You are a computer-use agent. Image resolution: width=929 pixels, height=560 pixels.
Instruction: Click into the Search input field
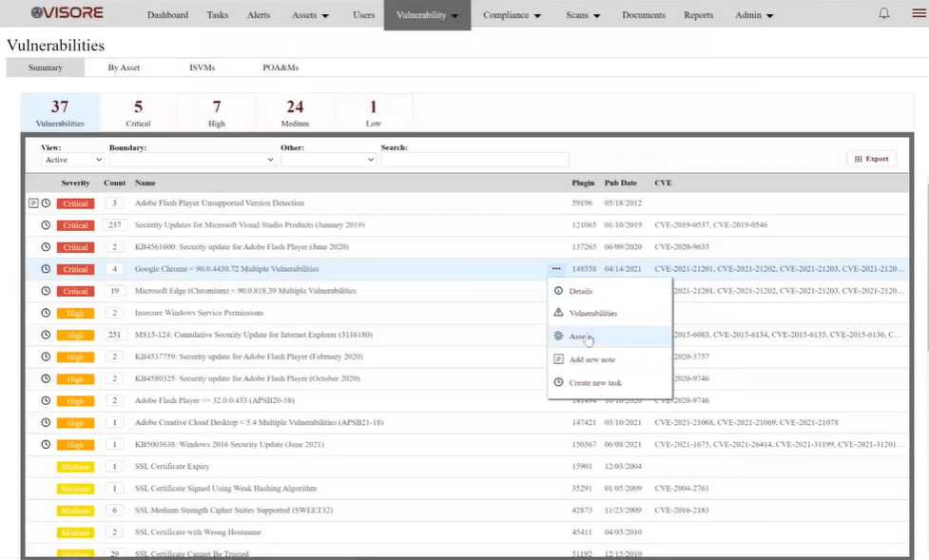click(474, 160)
